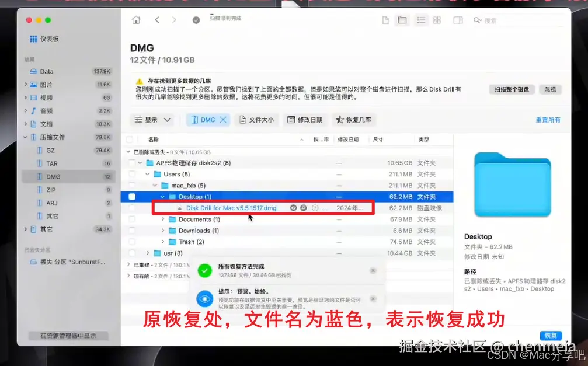Open the 显示 display dropdown
The height and width of the screenshot is (366, 588).
[152, 119]
